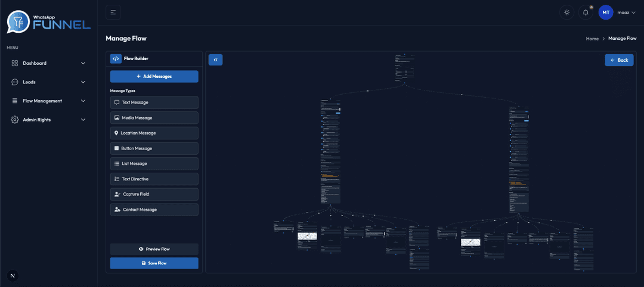Viewport: 644px width, 287px height.
Task: Select Contact Message type
Action: (x=154, y=210)
